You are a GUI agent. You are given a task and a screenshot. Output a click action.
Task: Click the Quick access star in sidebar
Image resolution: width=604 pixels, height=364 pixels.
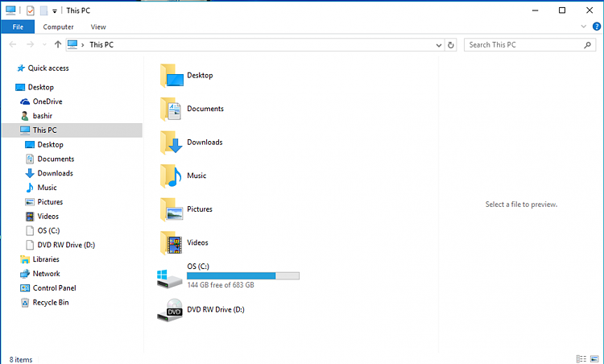21,68
